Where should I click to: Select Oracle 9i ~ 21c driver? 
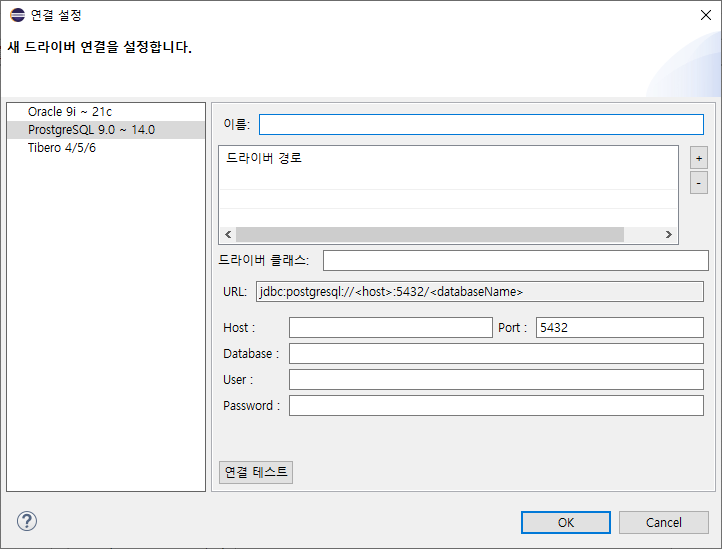pos(106,112)
